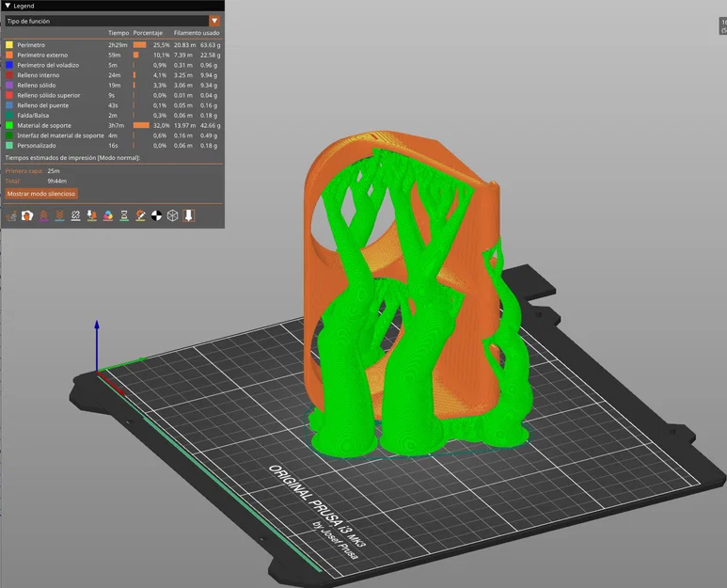
Task: Click Tiempos estimados de impresión label
Action: [72, 158]
